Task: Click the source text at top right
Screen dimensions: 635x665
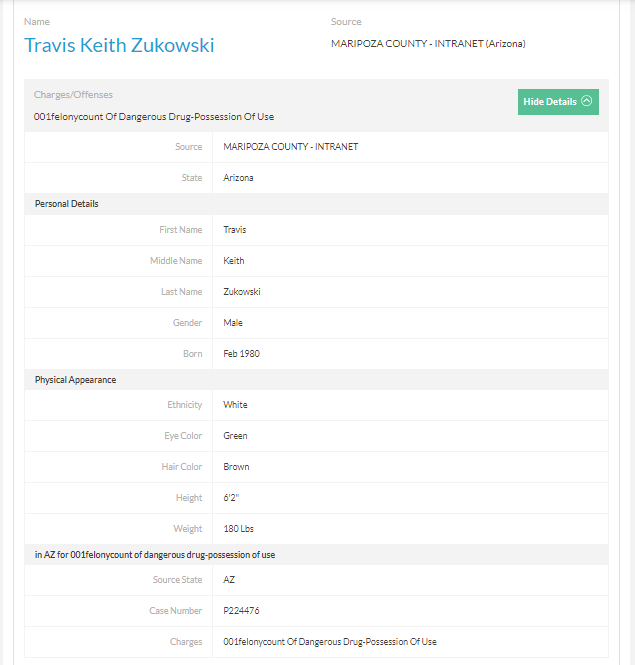Action: 428,43
